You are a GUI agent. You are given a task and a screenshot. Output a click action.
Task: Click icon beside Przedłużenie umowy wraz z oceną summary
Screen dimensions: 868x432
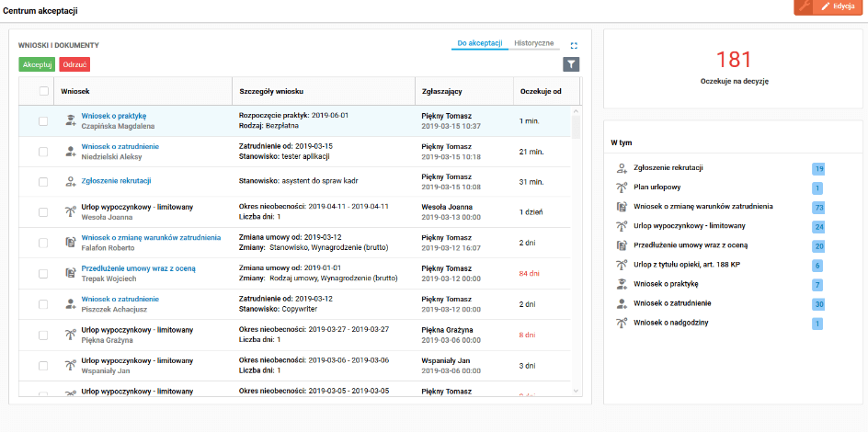(621, 245)
